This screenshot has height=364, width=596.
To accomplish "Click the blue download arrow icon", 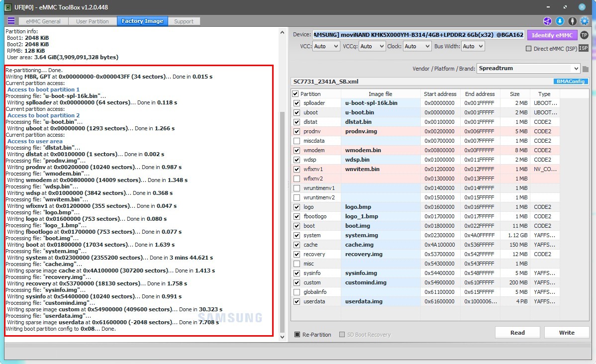I will (560, 21).
